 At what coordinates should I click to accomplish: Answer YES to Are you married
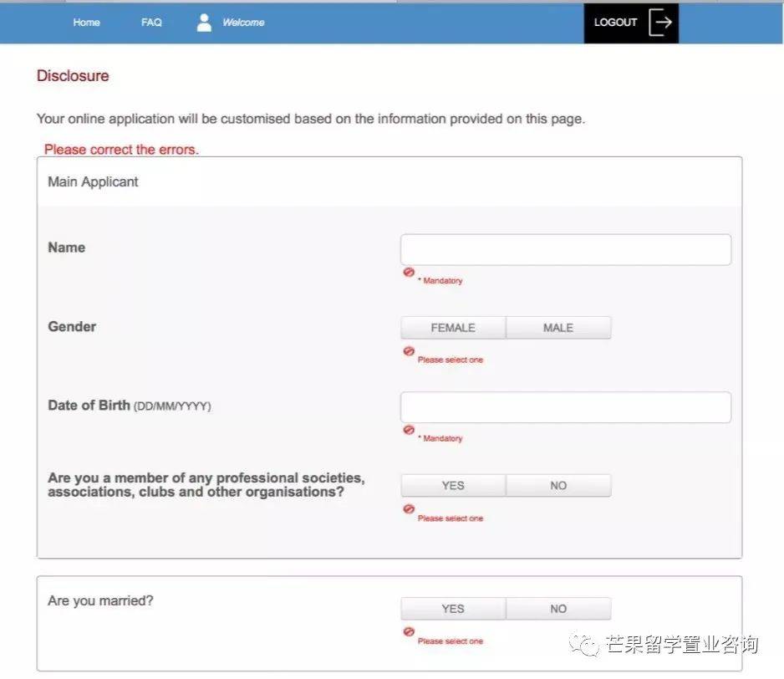click(453, 609)
